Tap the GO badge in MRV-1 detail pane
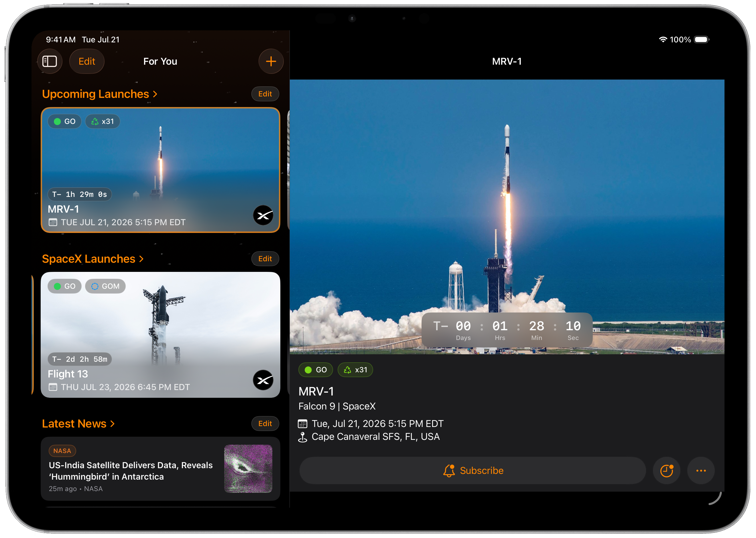This screenshot has width=756, height=538. [316, 370]
